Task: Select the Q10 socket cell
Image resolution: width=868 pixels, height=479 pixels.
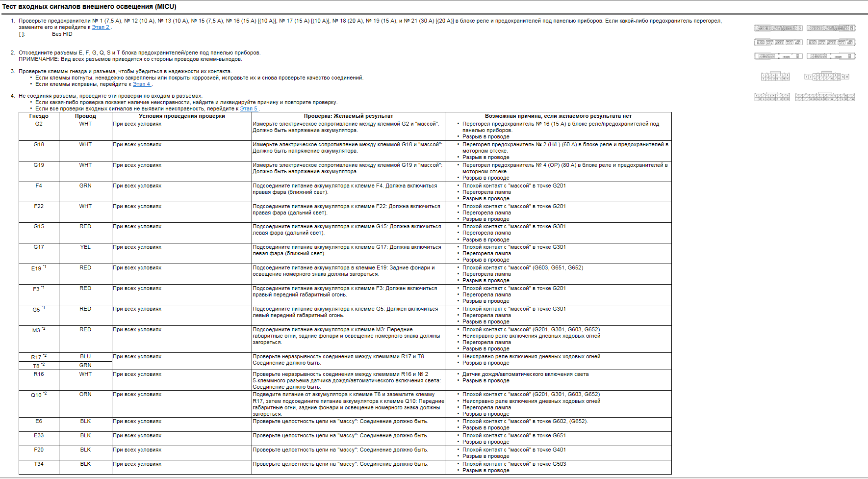Action: click(x=39, y=404)
